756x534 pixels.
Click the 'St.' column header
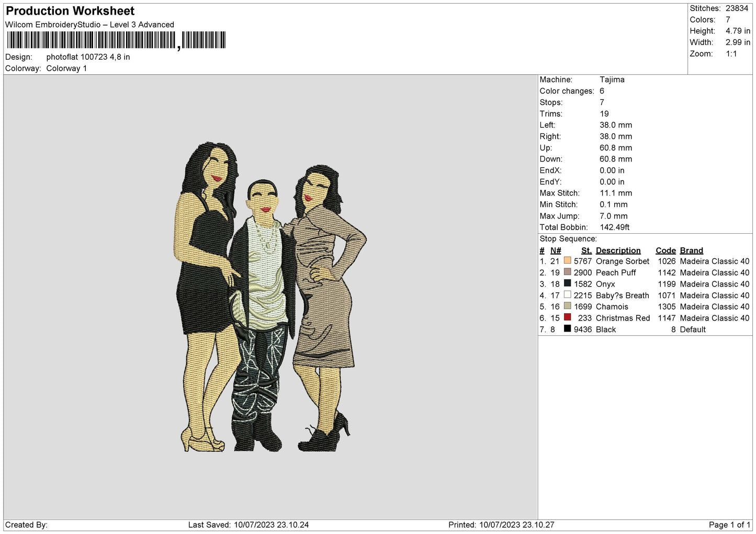click(586, 251)
